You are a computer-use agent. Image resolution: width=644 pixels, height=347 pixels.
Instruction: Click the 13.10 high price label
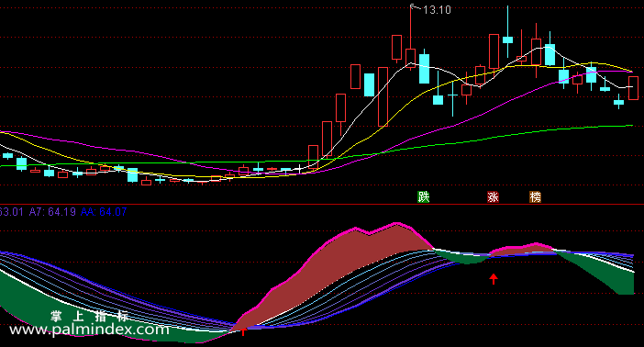point(437,10)
